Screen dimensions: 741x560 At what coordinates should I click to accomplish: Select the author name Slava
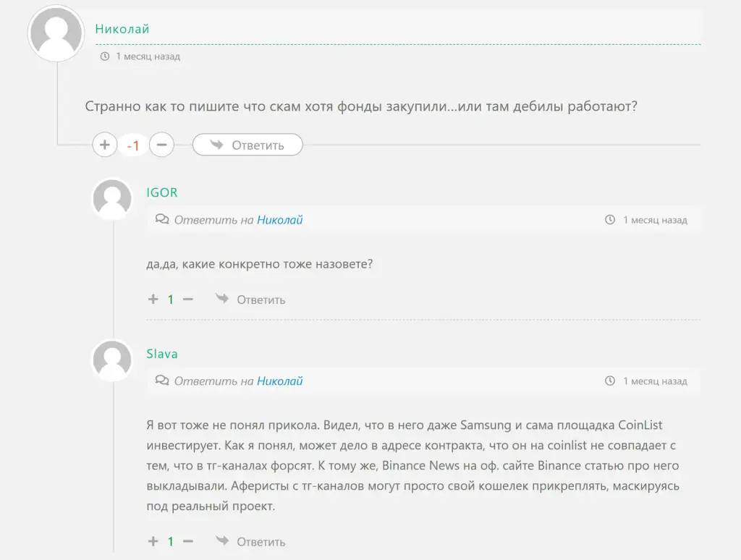[x=162, y=354]
